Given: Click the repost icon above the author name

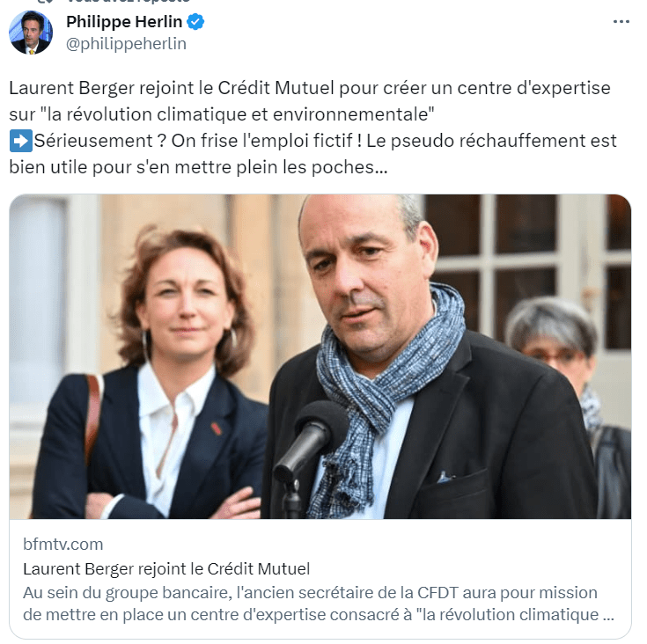Looking at the screenshot, I should click(46, 1).
